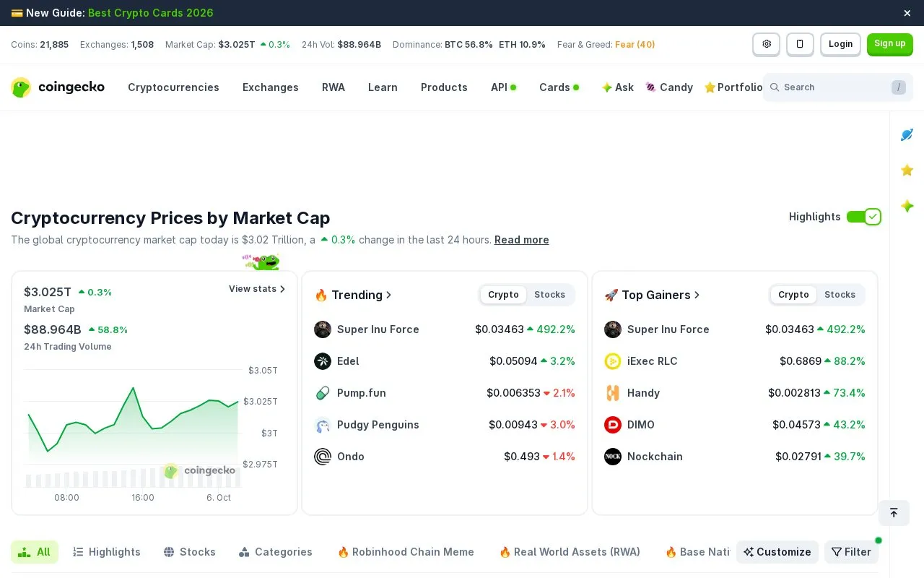Click the 24h Vol $88.964B value
This screenshot has height=578, width=924.
coord(359,45)
